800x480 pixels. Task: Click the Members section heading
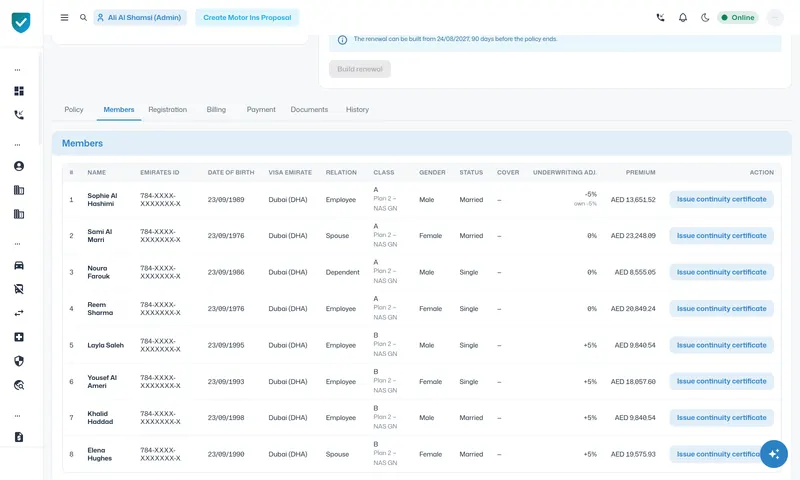pyautogui.click(x=82, y=143)
